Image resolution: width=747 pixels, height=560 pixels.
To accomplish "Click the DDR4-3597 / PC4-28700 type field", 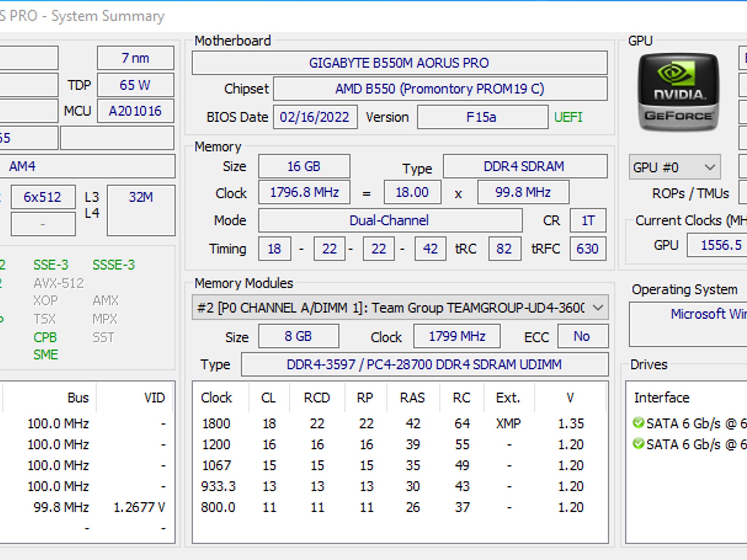I will pyautogui.click(x=425, y=364).
